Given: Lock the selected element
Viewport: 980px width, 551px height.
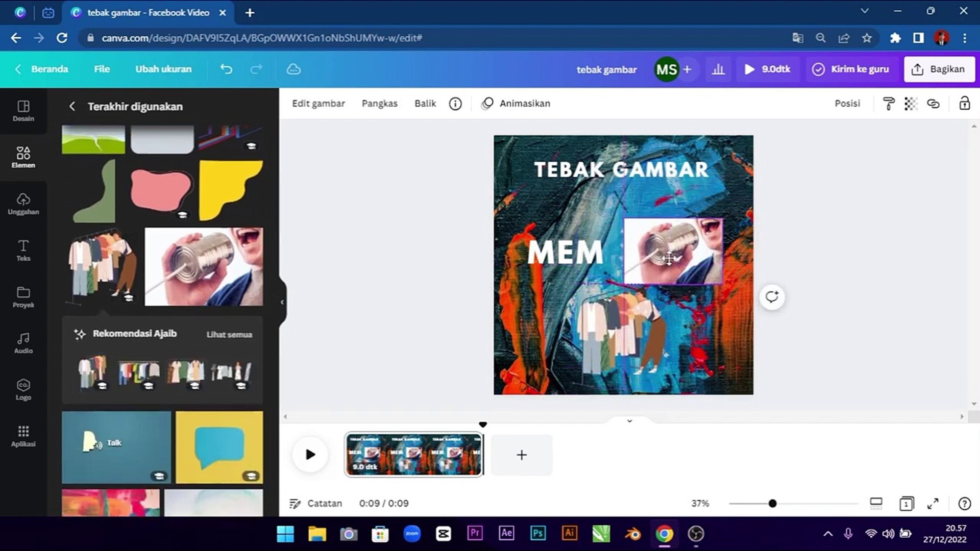Looking at the screenshot, I should click(x=965, y=103).
